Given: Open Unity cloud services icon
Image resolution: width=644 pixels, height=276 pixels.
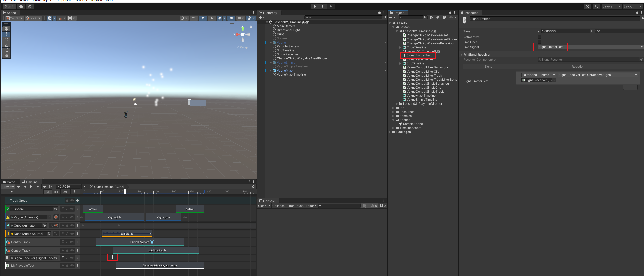Looking at the screenshot, I should click(21, 6).
